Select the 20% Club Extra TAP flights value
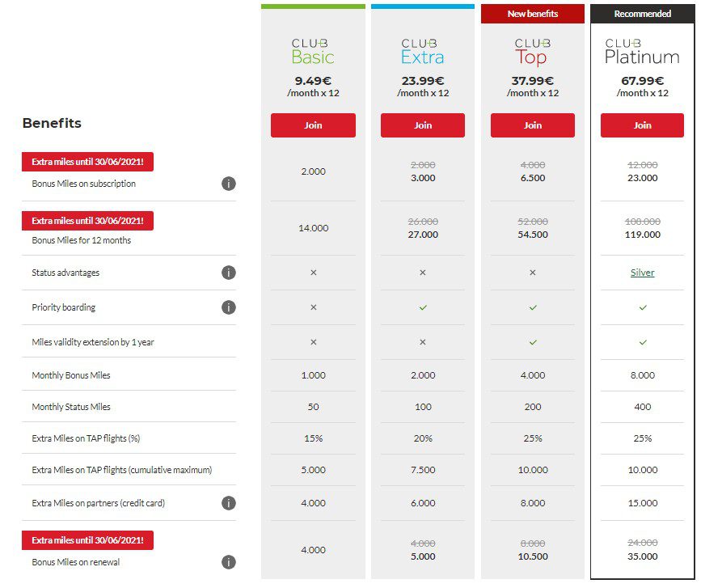The image size is (701, 588). click(423, 438)
